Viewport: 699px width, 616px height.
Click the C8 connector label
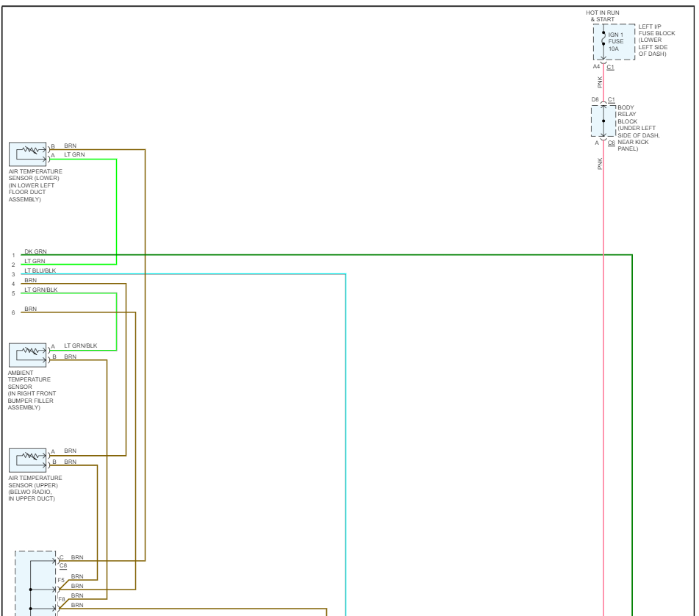[x=63, y=565]
